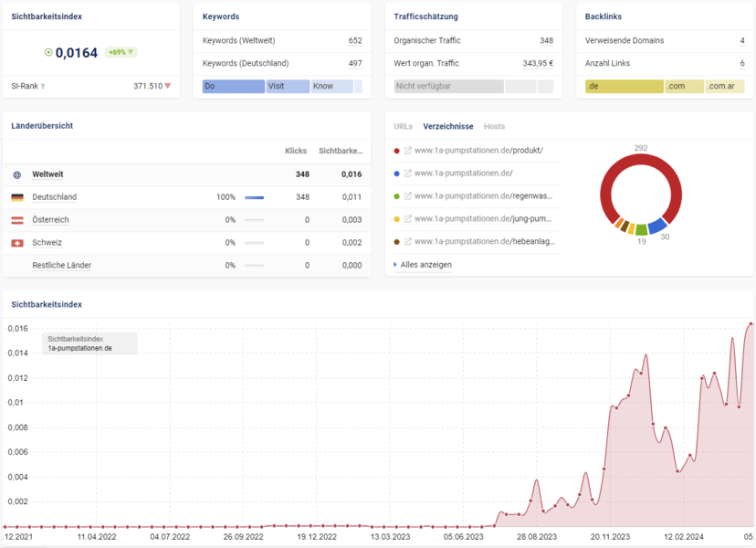Click the German flag icon
Image resolution: width=756 pixels, height=548 pixels.
click(x=17, y=197)
